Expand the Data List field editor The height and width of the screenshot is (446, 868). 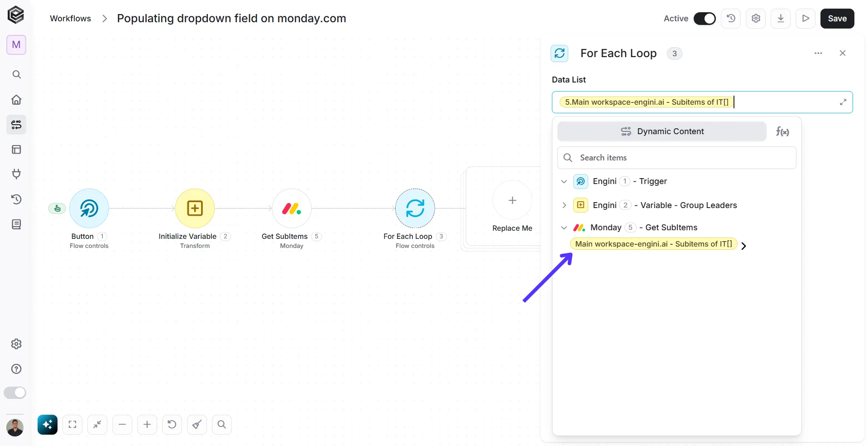pyautogui.click(x=843, y=102)
